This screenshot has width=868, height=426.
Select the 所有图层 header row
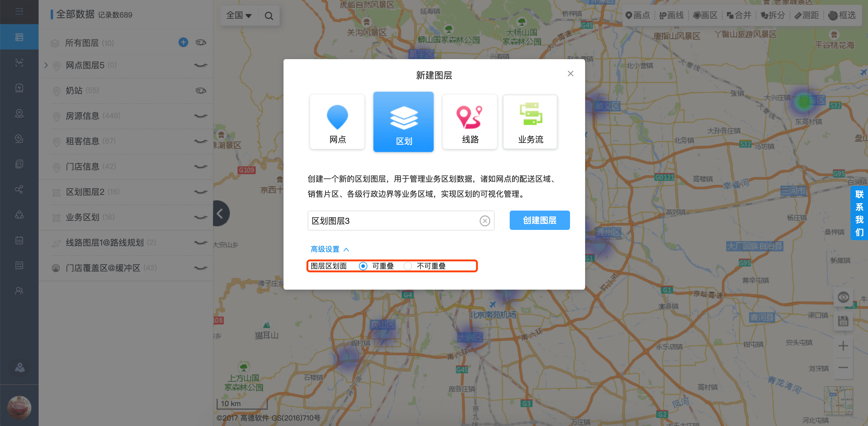pos(126,43)
